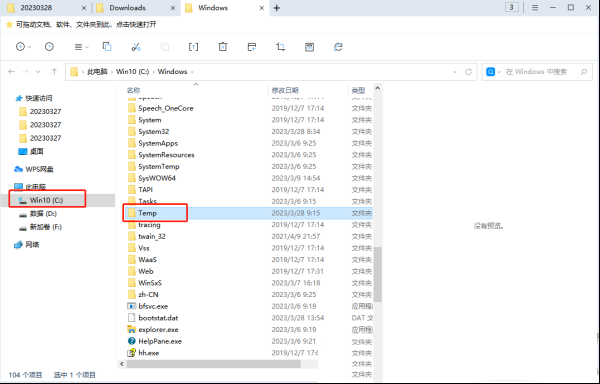Open the hamburger main menu in title bar
The image size is (600, 384).
(x=535, y=8)
